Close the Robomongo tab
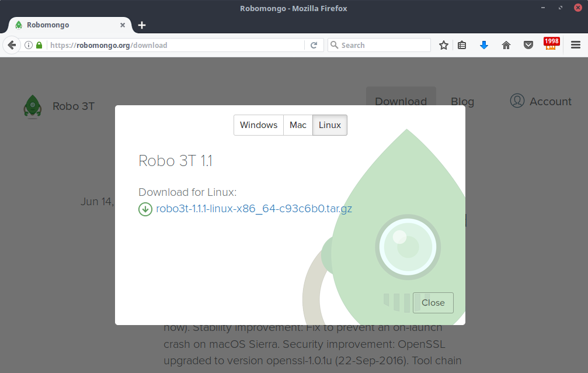Viewport: 588px width, 373px height. coord(123,25)
